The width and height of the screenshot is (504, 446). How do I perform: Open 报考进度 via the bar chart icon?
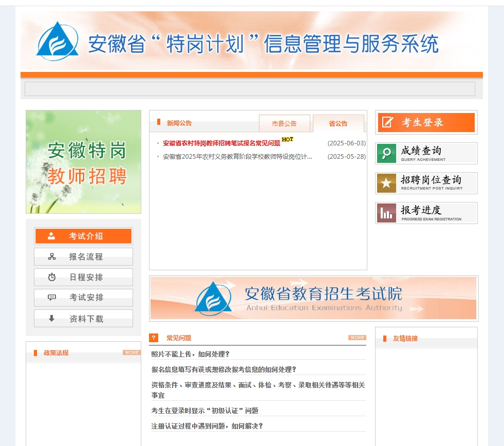pyautogui.click(x=386, y=213)
